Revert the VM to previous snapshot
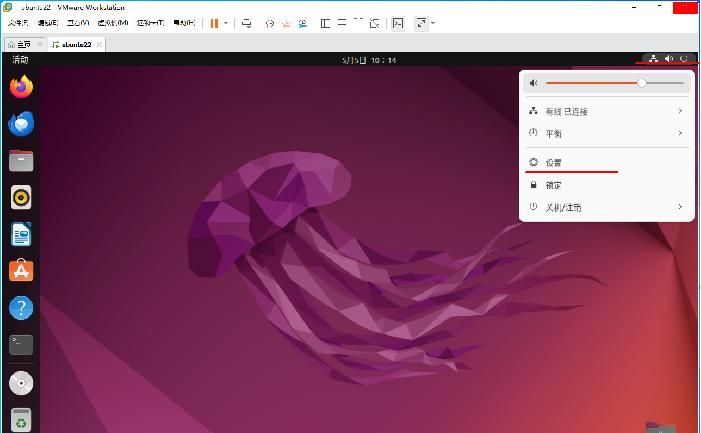This screenshot has height=433, width=701. coord(286,23)
